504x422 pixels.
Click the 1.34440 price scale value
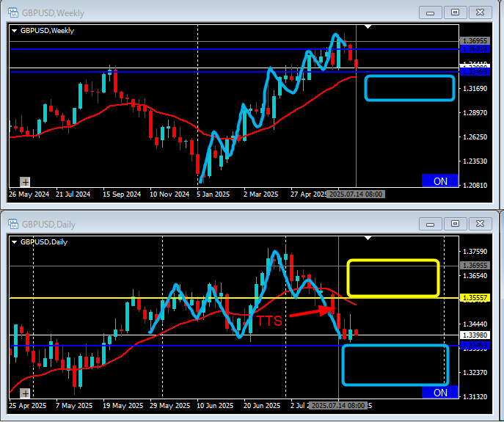coord(475,324)
